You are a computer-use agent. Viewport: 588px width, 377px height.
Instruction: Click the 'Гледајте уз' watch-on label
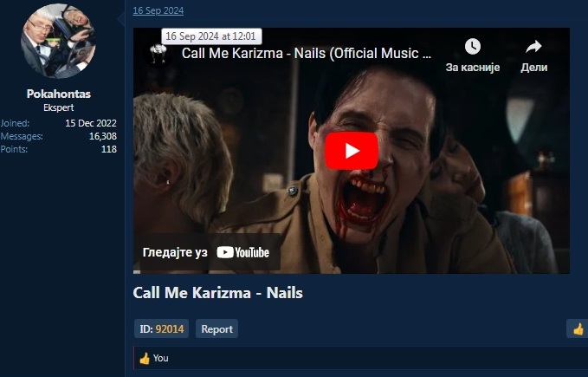click(175, 252)
